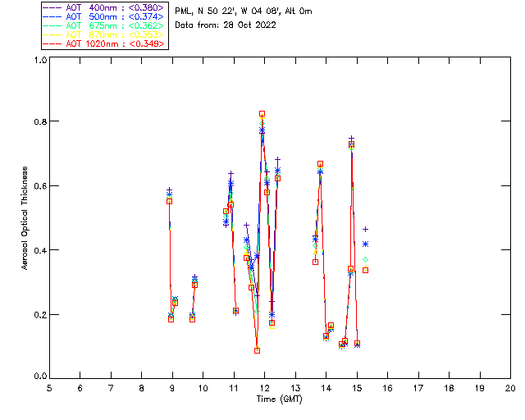This screenshot has width=525, height=420.
Task: Click the 0.2 y-axis label
Action: pos(40,315)
